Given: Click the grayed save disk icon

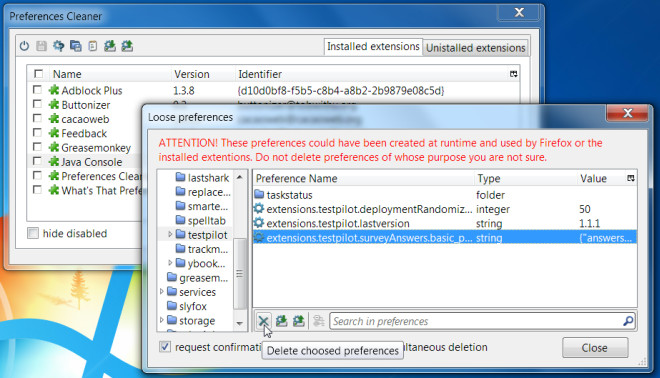Looking at the screenshot, I should 41,46.
